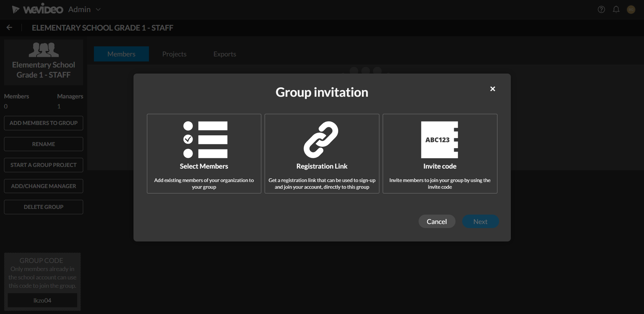This screenshot has width=644, height=314.
Task: Select the group code lkzo04 field
Action: (x=43, y=300)
